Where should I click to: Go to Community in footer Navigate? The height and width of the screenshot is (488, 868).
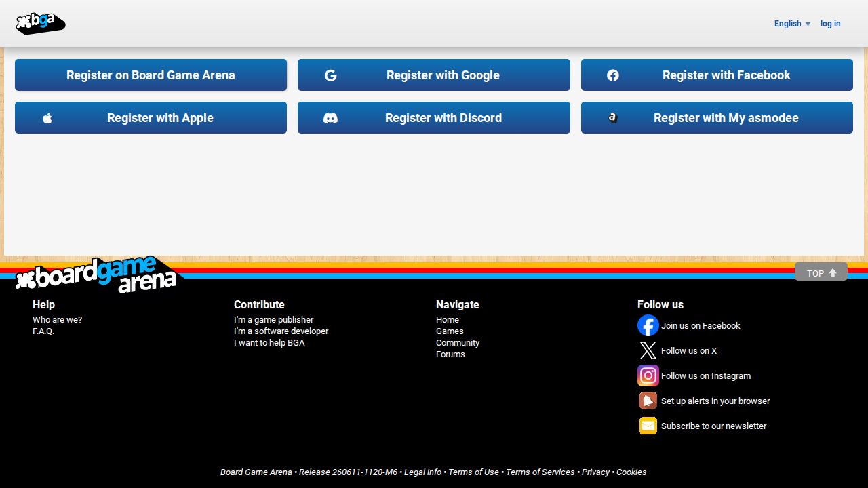click(x=458, y=343)
